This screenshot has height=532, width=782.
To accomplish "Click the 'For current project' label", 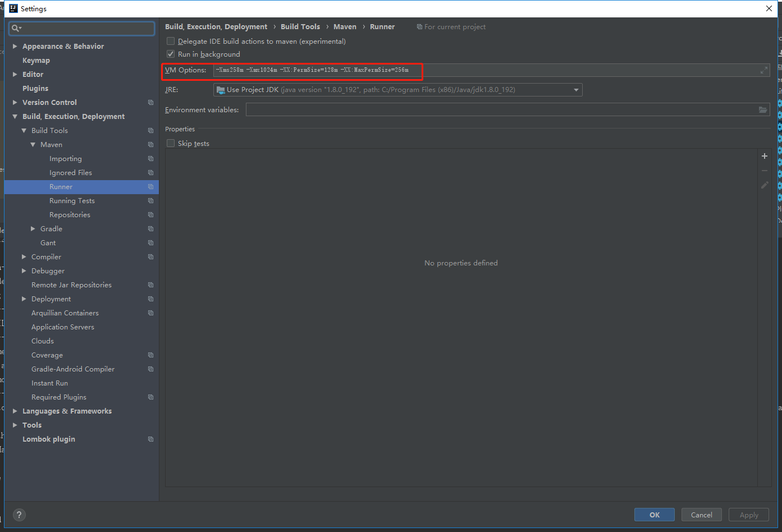I will (455, 27).
